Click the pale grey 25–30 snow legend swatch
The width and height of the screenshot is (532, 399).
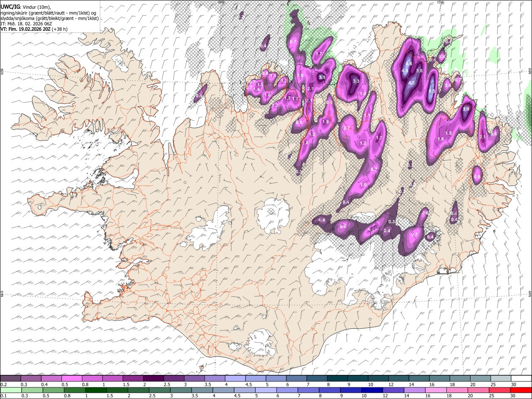pos(500,378)
